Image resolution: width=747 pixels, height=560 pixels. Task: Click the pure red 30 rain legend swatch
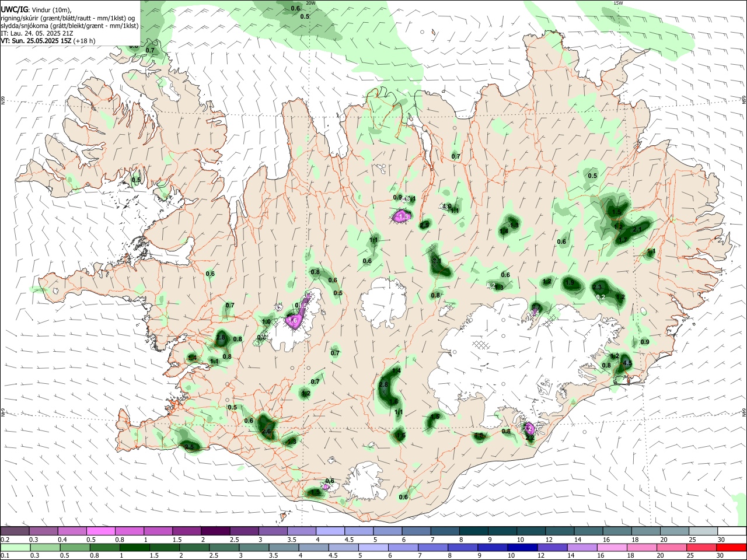[732, 547]
